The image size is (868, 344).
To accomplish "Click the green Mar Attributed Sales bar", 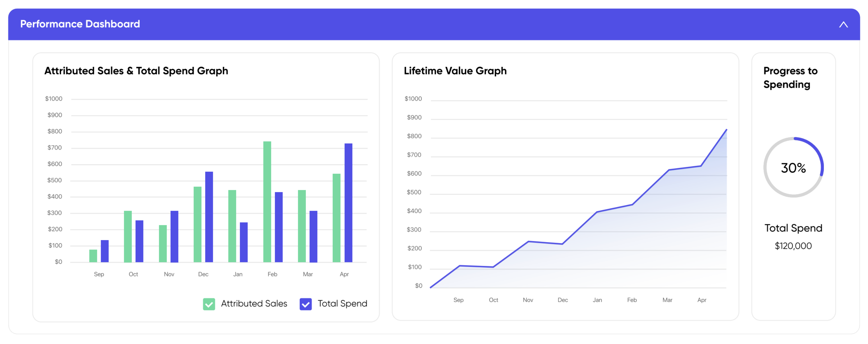I will (302, 226).
